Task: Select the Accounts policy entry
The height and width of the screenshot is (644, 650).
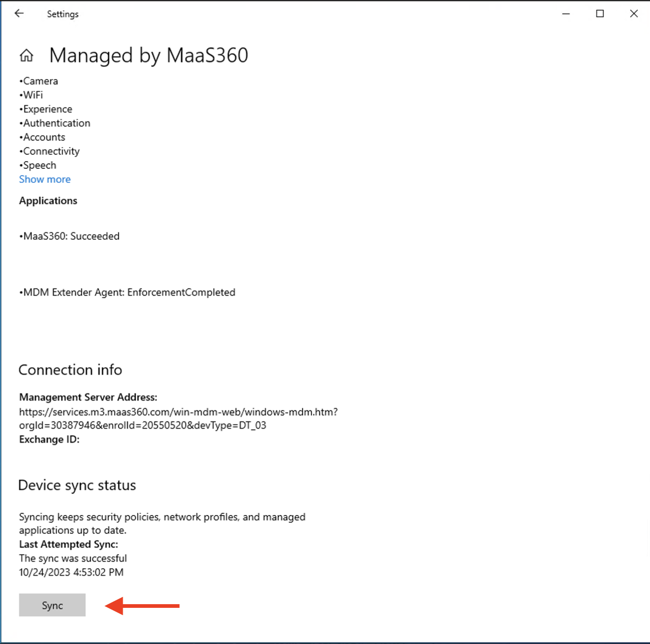Action: 42,137
